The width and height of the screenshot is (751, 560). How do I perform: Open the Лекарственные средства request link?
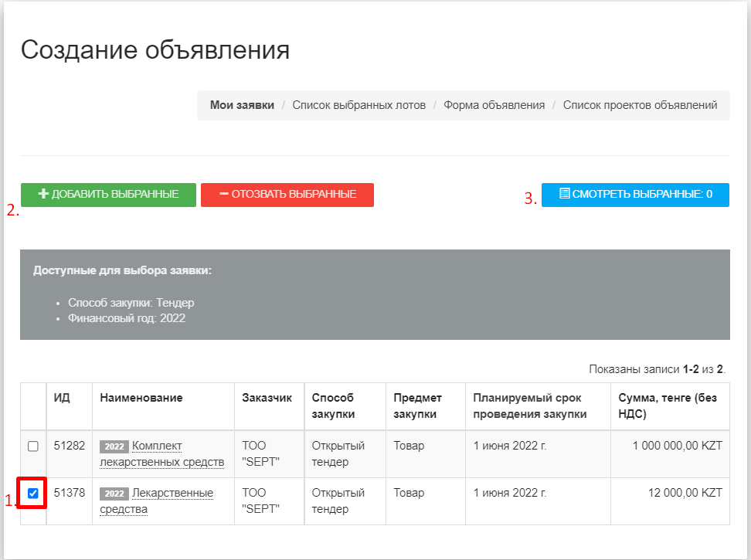point(157,501)
